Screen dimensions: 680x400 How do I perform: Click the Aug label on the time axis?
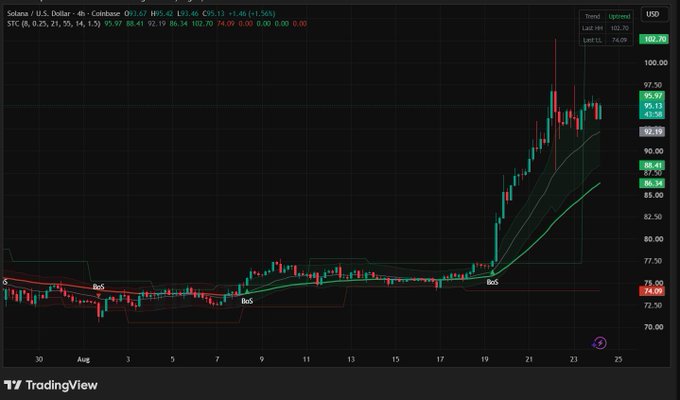coord(83,359)
